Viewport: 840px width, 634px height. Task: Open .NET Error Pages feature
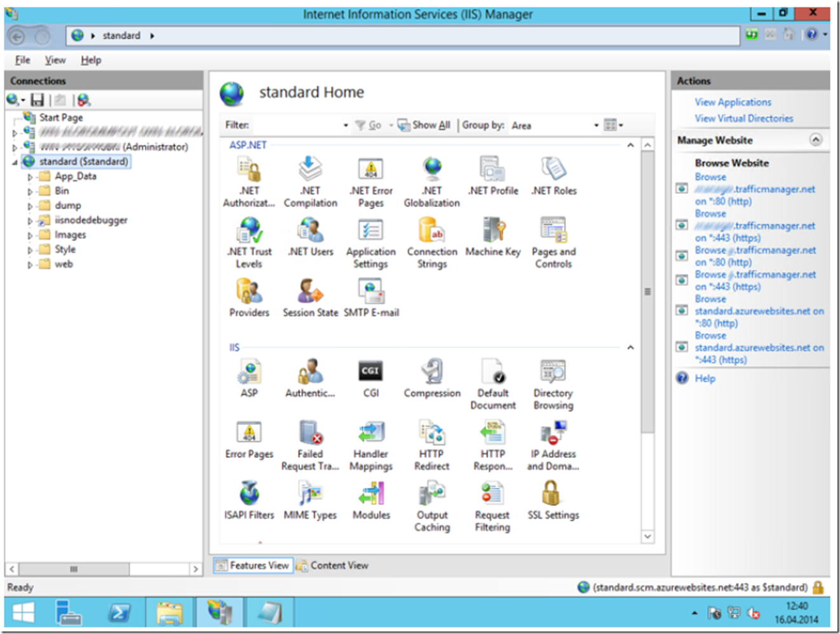point(371,182)
